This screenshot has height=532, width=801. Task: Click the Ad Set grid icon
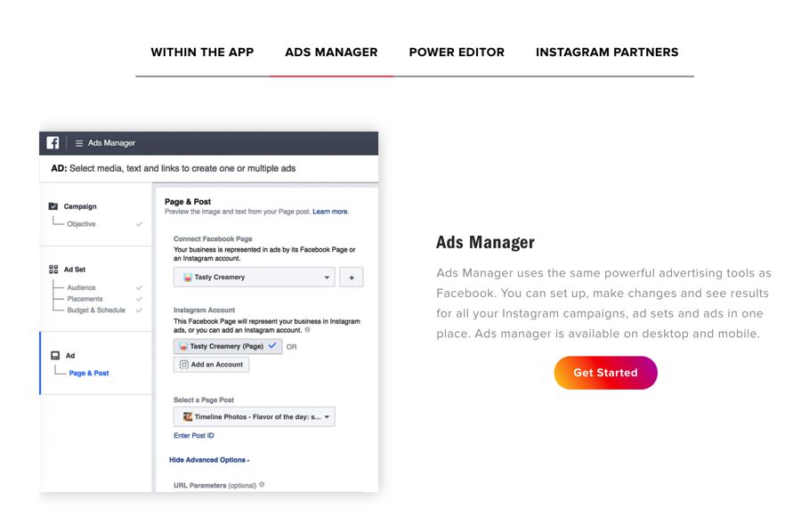[x=53, y=269]
